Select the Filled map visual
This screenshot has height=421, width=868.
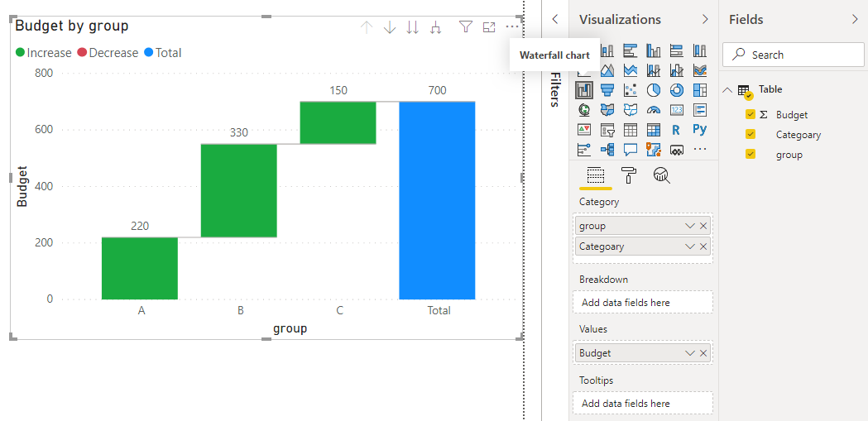(x=607, y=109)
